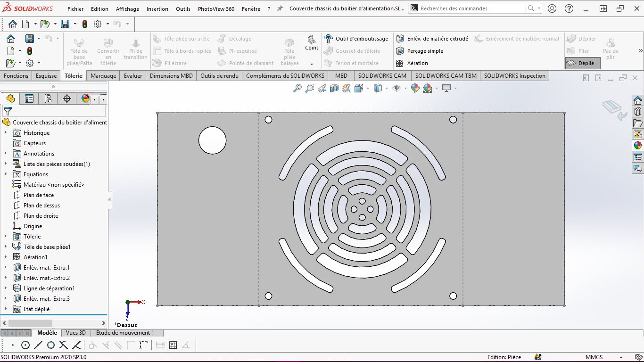Open the SOLIDWORKS Resources home task pane tab
Viewport: 644px width, 362px height.
(x=638, y=100)
